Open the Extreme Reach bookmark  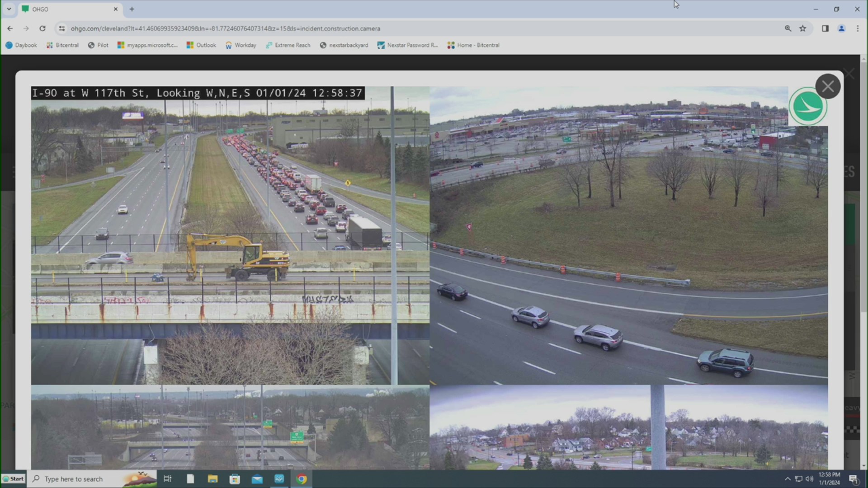pos(288,45)
